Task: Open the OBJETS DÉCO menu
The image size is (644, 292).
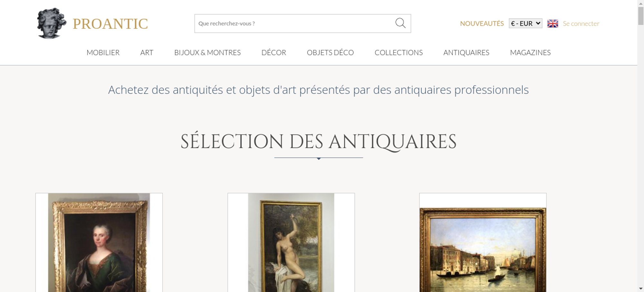Action: 330,52
